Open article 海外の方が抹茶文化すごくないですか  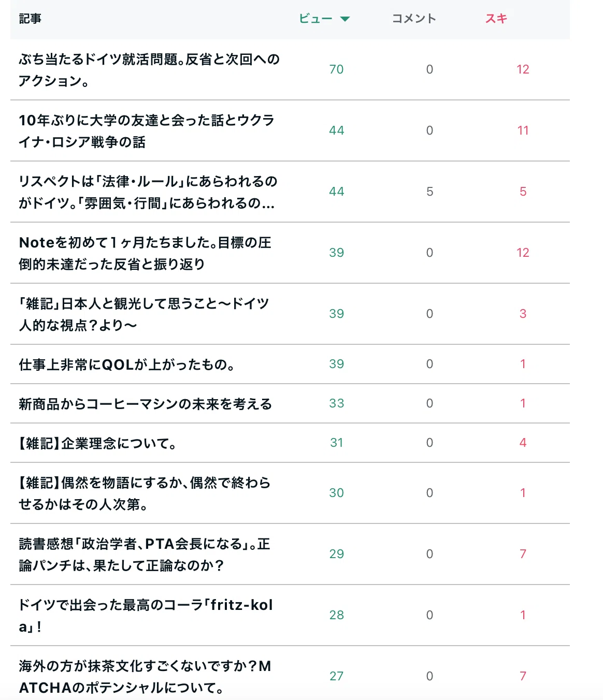(x=145, y=677)
